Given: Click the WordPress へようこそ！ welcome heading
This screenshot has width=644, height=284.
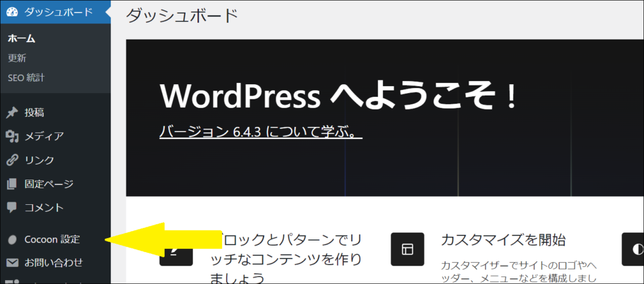Looking at the screenshot, I should [338, 96].
